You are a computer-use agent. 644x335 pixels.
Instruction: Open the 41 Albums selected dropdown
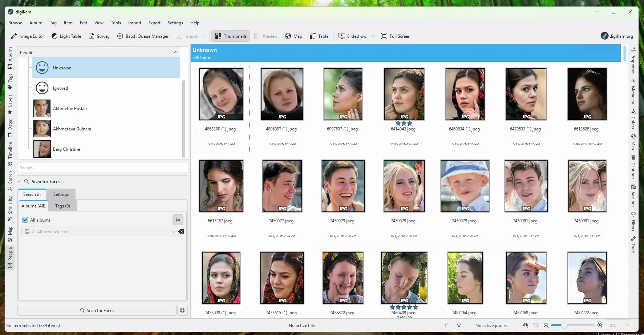tap(100, 231)
